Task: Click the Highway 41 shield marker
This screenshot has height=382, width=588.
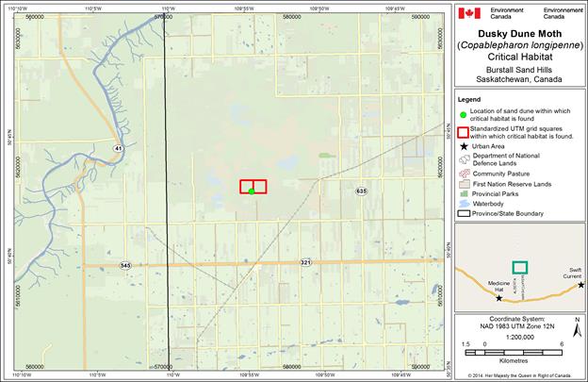Action: pyautogui.click(x=119, y=148)
